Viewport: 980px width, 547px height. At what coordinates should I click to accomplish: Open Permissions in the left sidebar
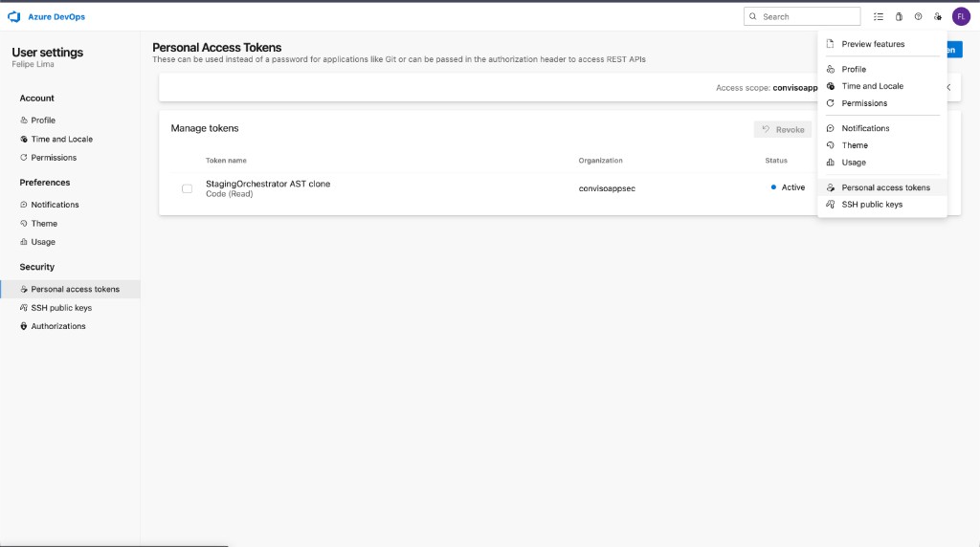click(x=70, y=158)
